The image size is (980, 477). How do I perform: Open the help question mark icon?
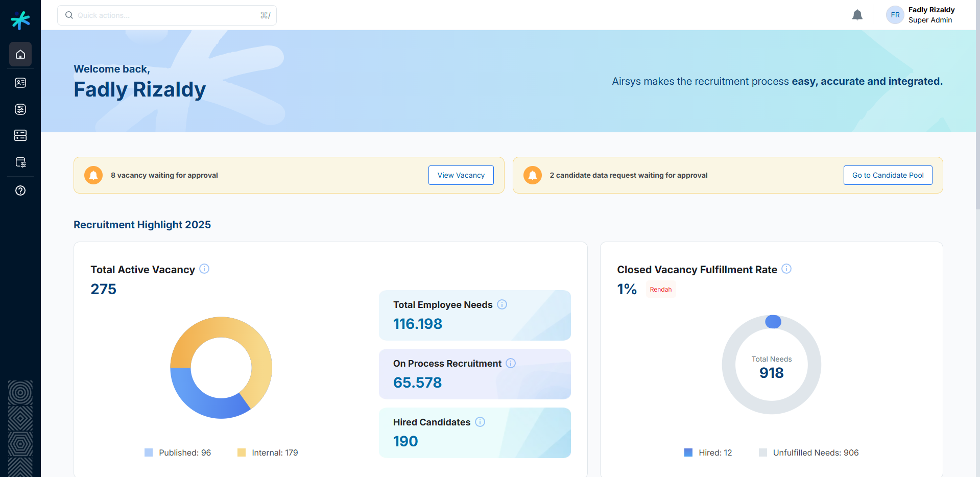click(x=20, y=190)
